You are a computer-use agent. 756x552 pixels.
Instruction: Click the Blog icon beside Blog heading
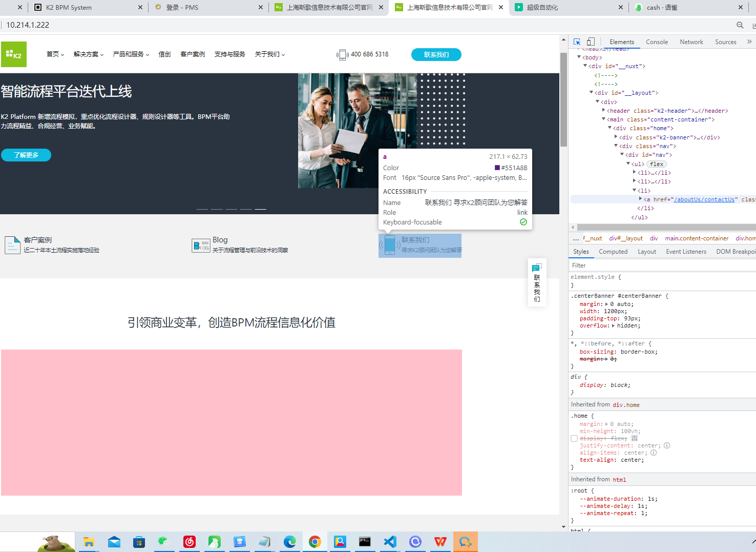[201, 246]
